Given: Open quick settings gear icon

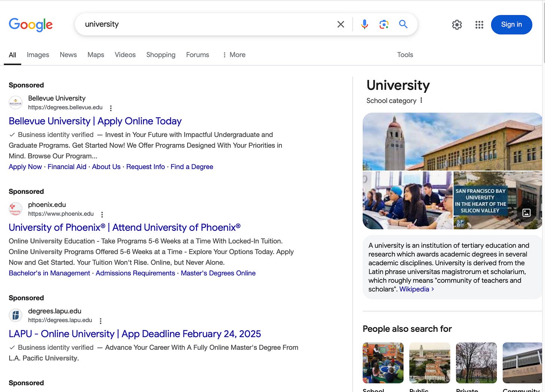Looking at the screenshot, I should (x=457, y=25).
